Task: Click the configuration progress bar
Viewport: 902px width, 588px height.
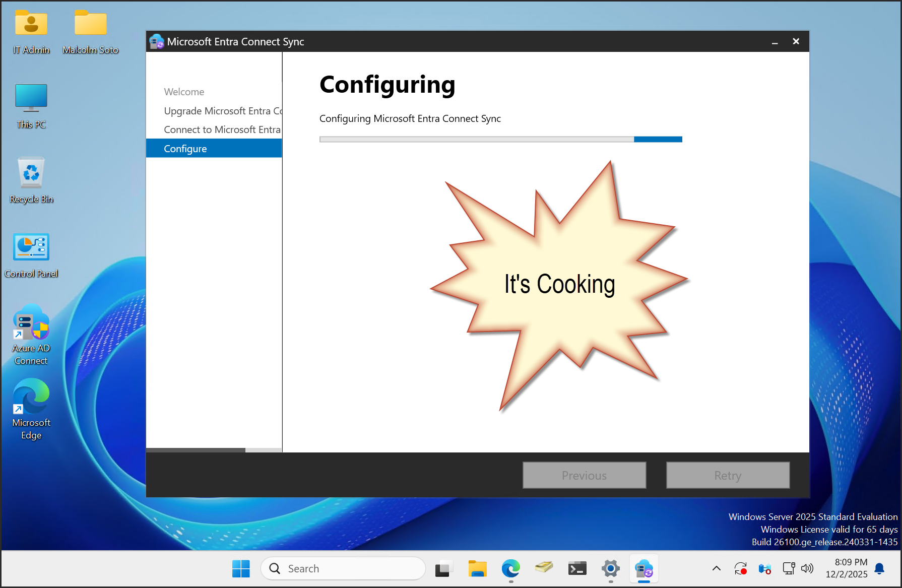Action: click(500, 140)
